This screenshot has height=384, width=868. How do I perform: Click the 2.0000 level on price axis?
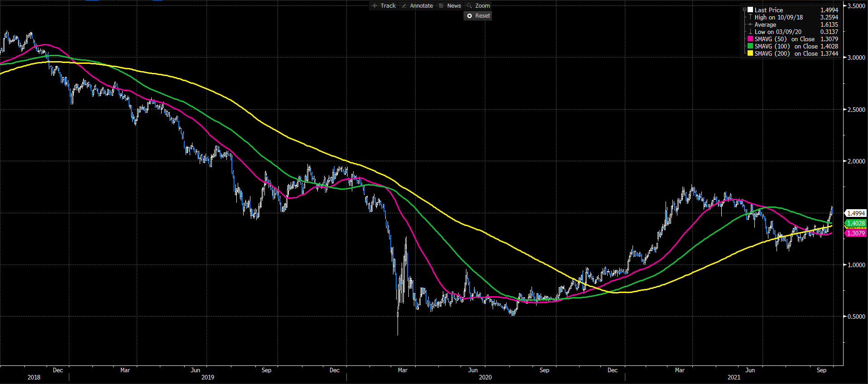point(856,161)
